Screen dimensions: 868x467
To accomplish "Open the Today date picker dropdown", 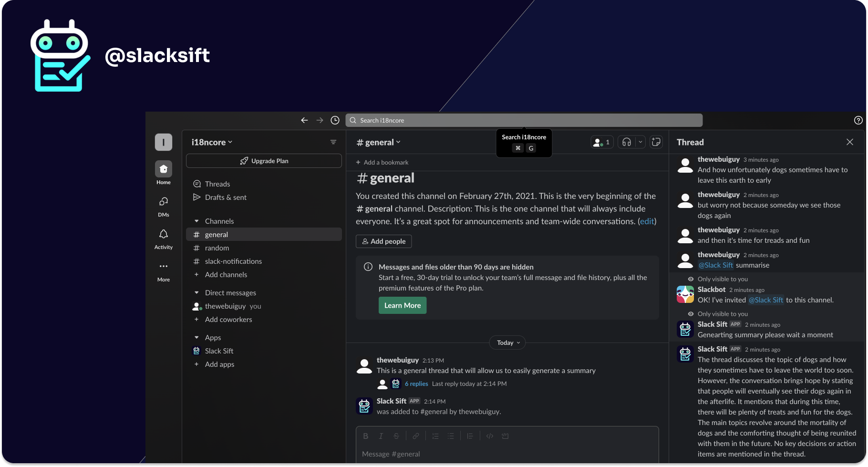I will (x=507, y=342).
